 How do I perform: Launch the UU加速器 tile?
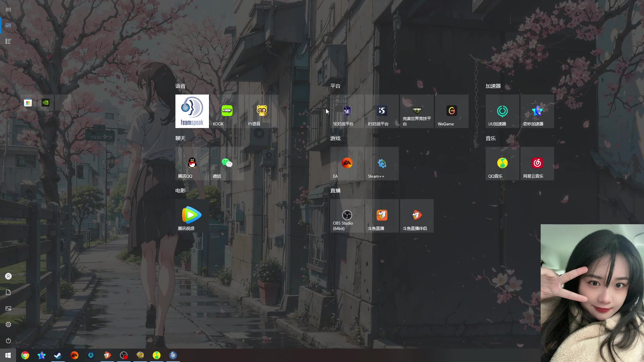[502, 111]
